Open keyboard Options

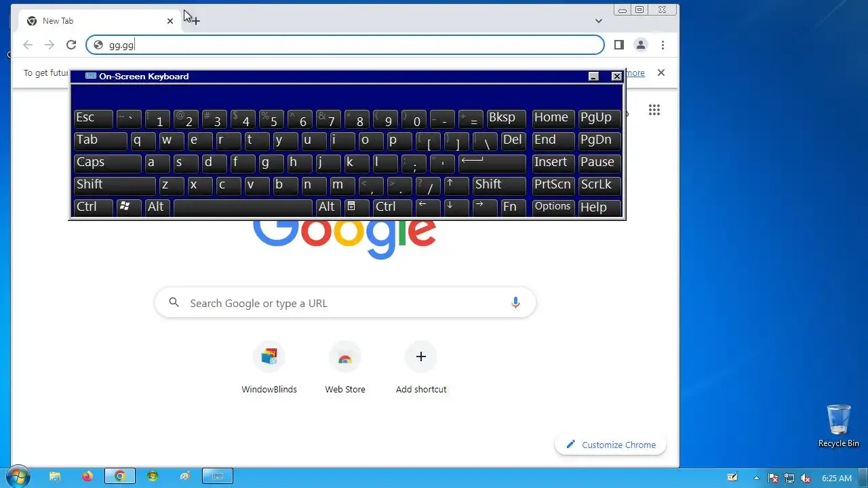553,208
